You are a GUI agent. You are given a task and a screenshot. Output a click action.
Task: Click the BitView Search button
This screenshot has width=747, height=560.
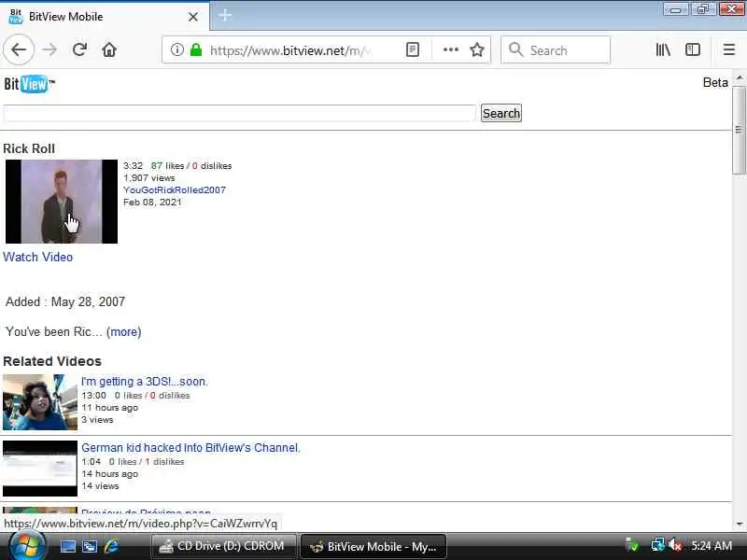[501, 113]
